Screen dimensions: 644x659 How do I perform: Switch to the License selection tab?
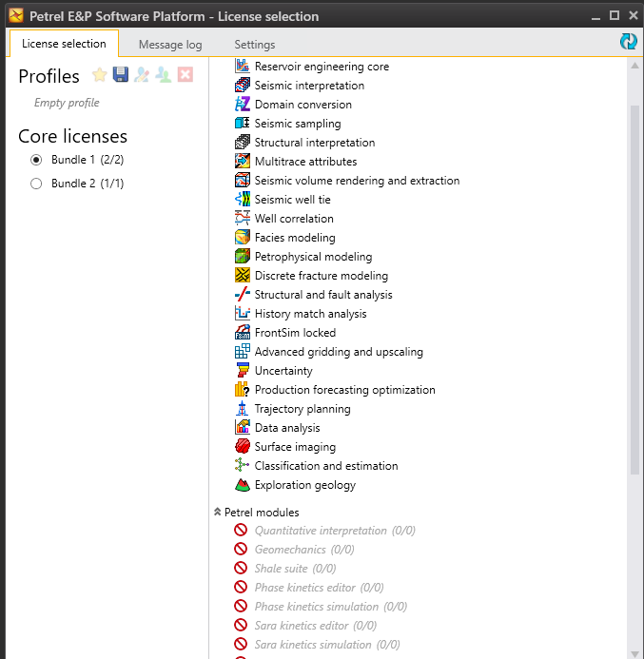[64, 44]
